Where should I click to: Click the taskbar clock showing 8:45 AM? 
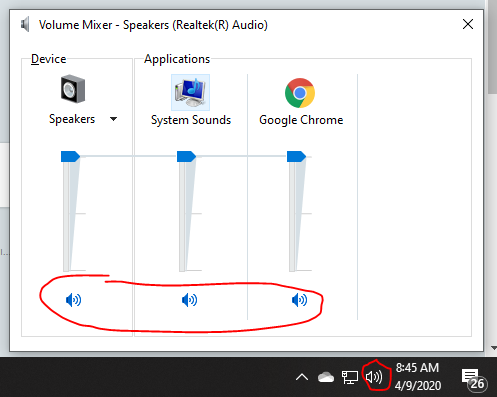[x=418, y=377]
